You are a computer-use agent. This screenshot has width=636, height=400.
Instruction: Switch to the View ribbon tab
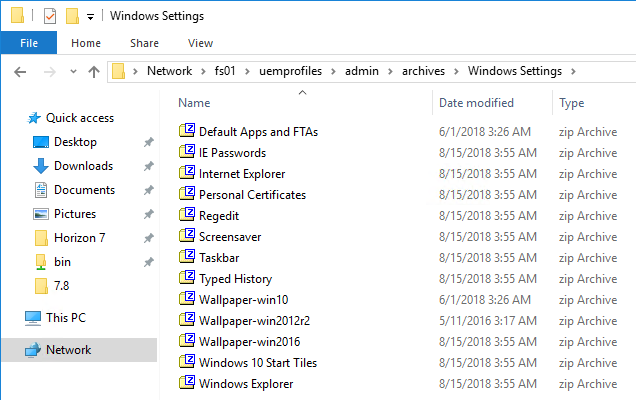pos(200,43)
